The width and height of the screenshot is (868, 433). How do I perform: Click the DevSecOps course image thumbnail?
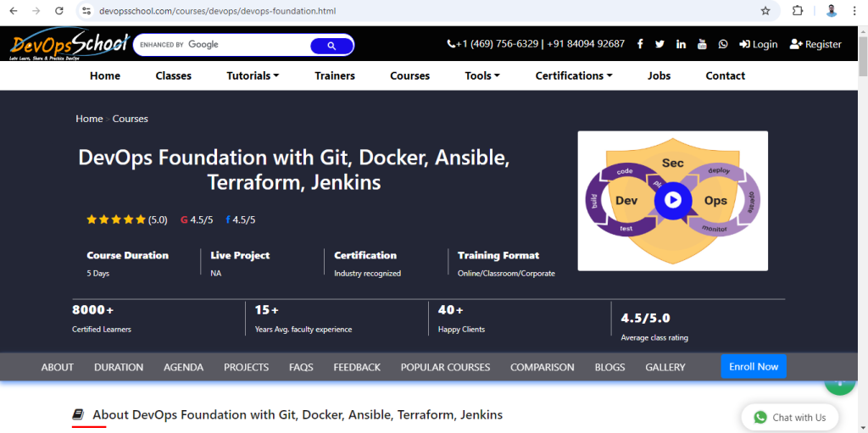click(672, 201)
